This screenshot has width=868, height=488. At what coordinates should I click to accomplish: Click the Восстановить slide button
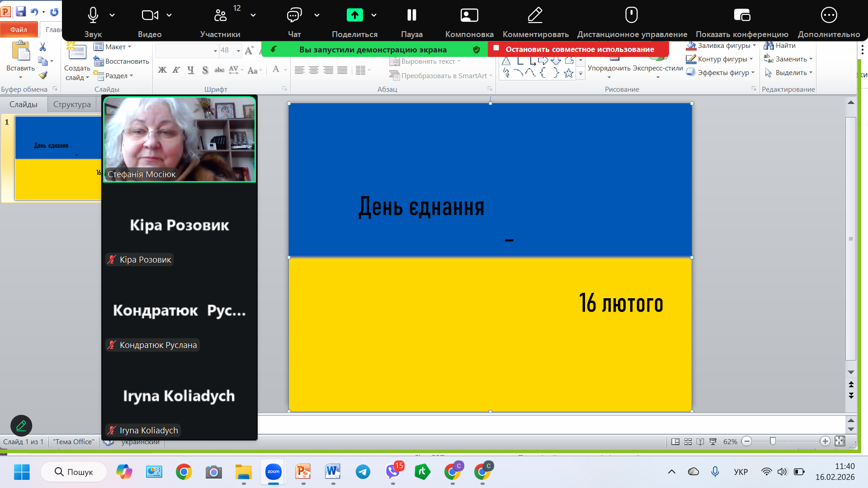[x=121, y=61]
